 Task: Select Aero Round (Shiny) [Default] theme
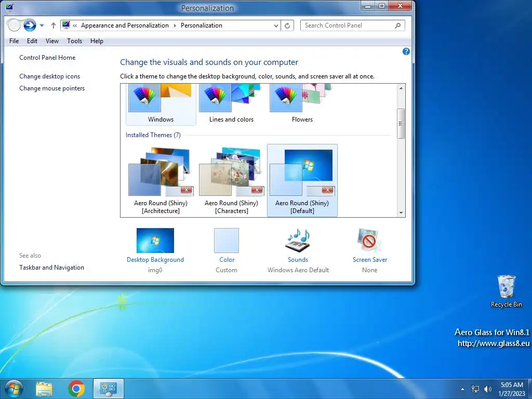click(x=302, y=180)
